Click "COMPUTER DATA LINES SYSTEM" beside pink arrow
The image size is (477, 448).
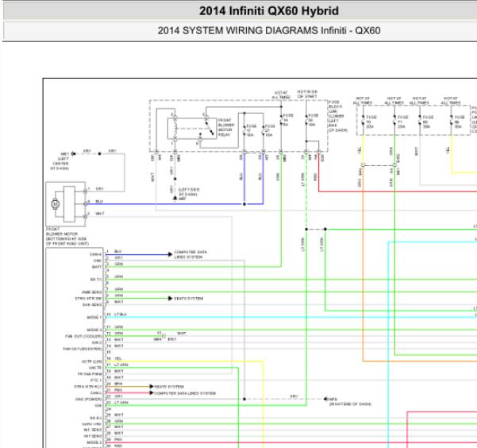(x=185, y=393)
